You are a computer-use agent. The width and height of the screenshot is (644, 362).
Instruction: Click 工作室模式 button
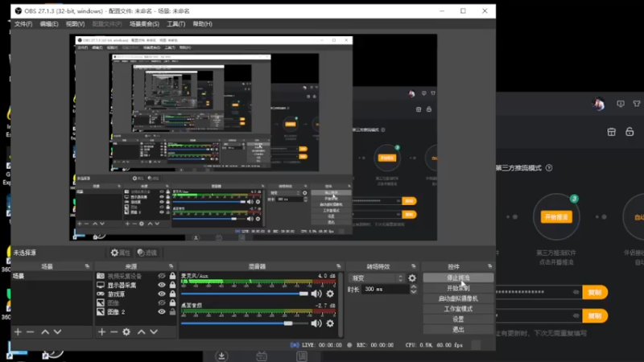coord(458,309)
